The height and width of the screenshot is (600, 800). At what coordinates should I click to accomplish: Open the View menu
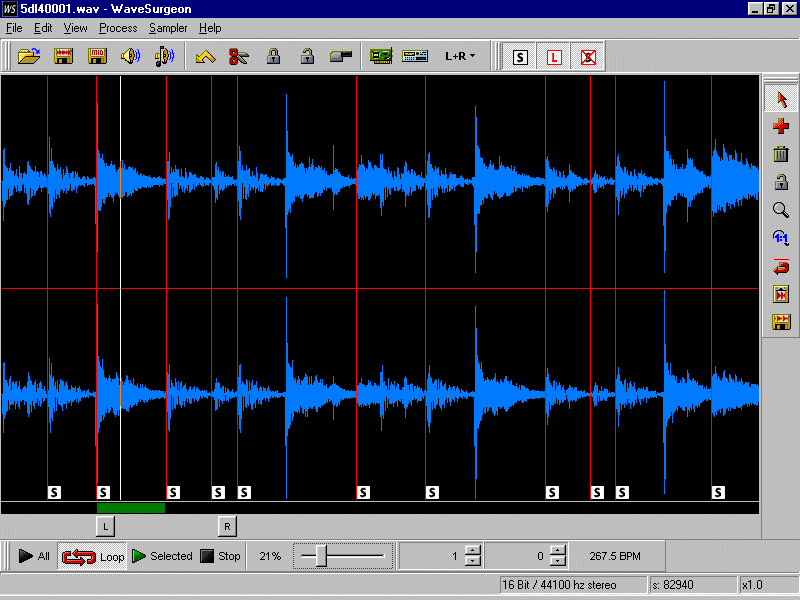pos(76,28)
